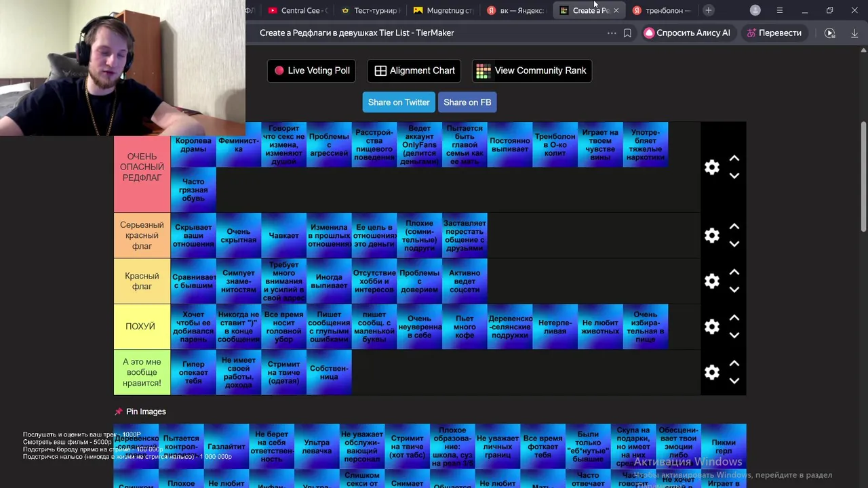
Task: Close the active Create a Редфлаги tab
Action: [x=616, y=10]
